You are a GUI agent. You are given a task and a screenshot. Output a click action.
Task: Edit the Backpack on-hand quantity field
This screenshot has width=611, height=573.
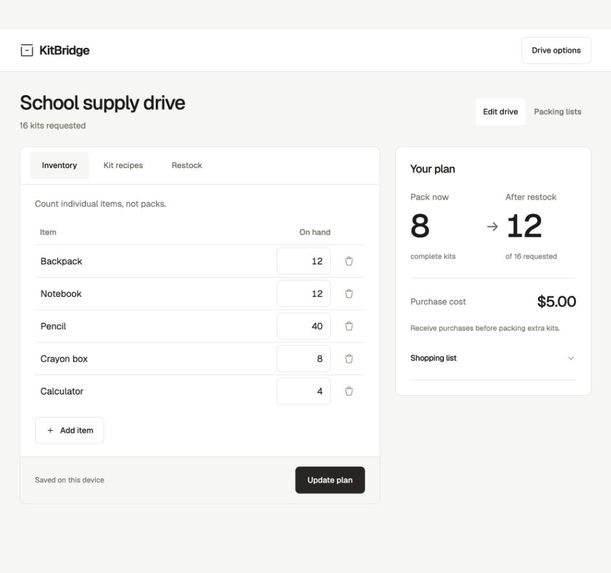click(x=304, y=261)
